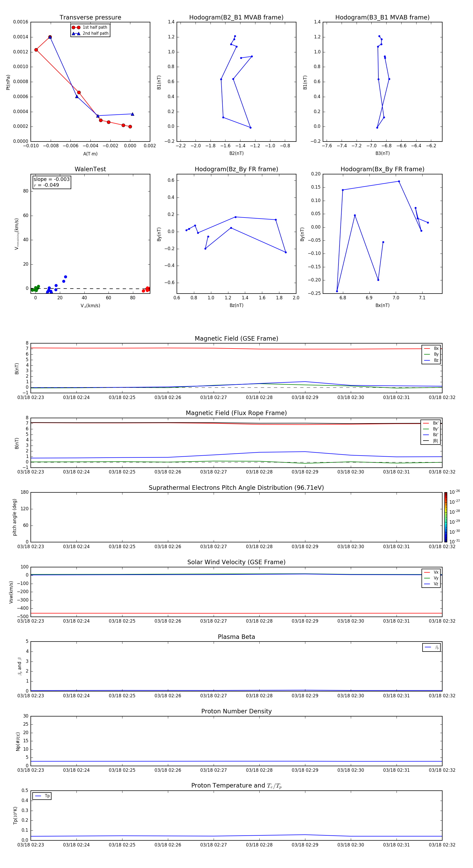The image size is (473, 868).
Task: Click the 'Hodogram(Bz_By FR frame)' title
Action: [236, 169]
